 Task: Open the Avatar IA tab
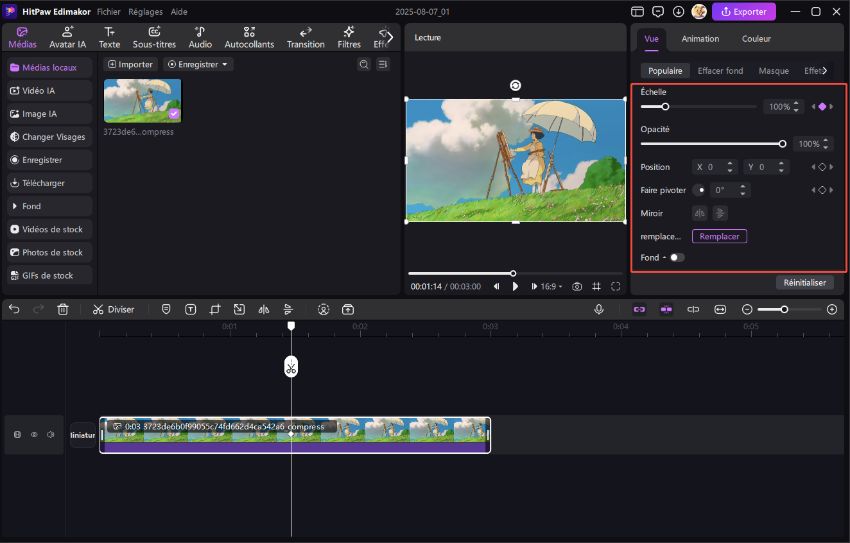tap(67, 37)
